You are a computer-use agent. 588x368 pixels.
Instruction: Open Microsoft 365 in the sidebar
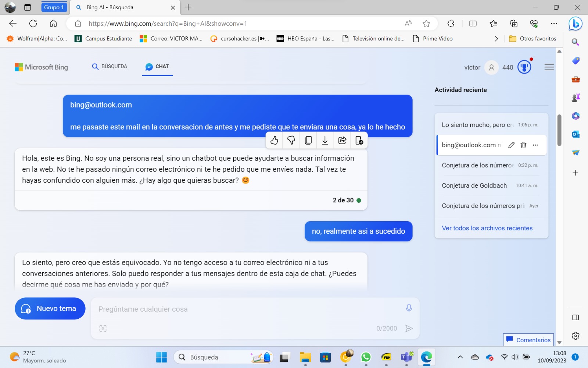pos(576,116)
